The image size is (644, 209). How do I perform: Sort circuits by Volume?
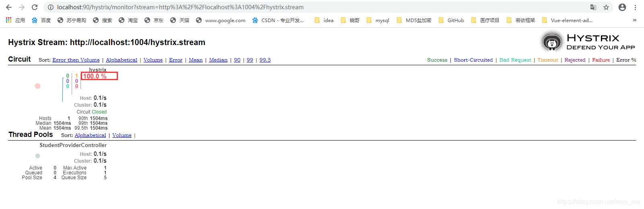153,60
